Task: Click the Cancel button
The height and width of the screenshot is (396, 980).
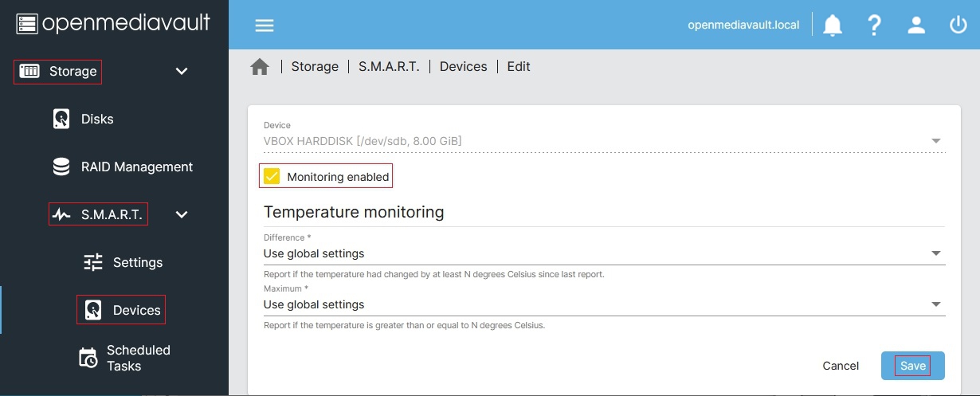Action: point(841,366)
